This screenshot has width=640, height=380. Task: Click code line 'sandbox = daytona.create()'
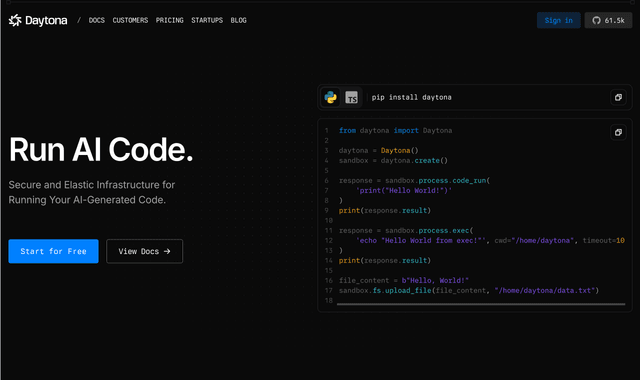(x=393, y=160)
